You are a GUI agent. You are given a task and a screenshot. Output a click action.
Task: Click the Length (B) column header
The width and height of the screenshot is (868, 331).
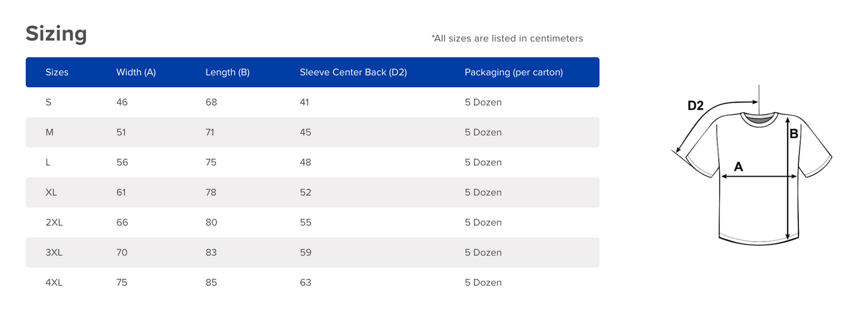pyautogui.click(x=227, y=72)
